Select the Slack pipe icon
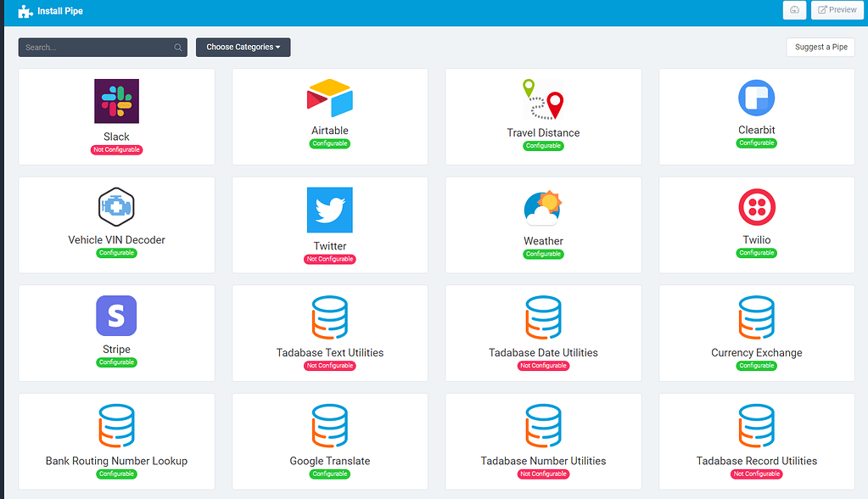The height and width of the screenshot is (499, 868). pyautogui.click(x=116, y=100)
